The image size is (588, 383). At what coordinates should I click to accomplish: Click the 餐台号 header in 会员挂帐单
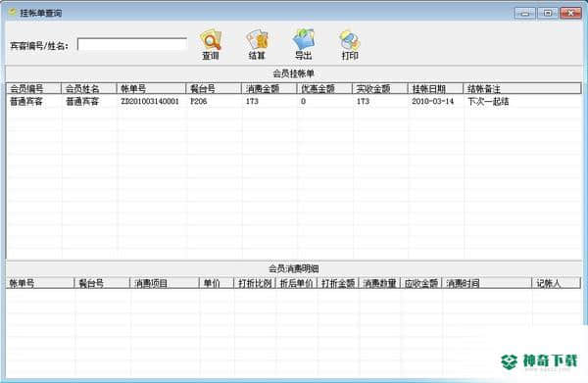(214, 88)
